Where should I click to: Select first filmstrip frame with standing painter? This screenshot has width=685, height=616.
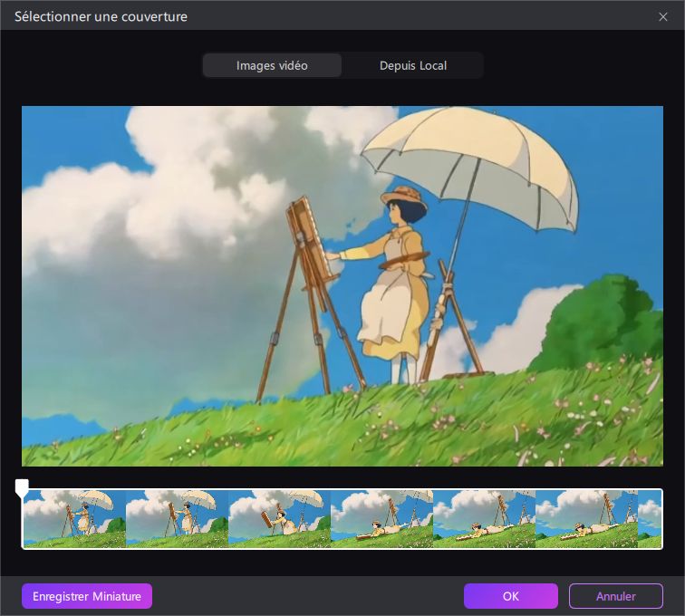[x=74, y=519]
